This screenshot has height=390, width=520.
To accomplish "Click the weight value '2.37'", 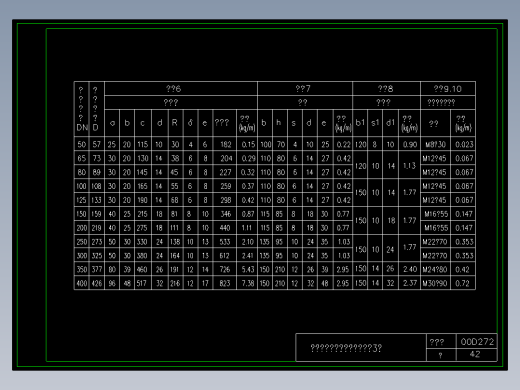I will tap(410, 283).
